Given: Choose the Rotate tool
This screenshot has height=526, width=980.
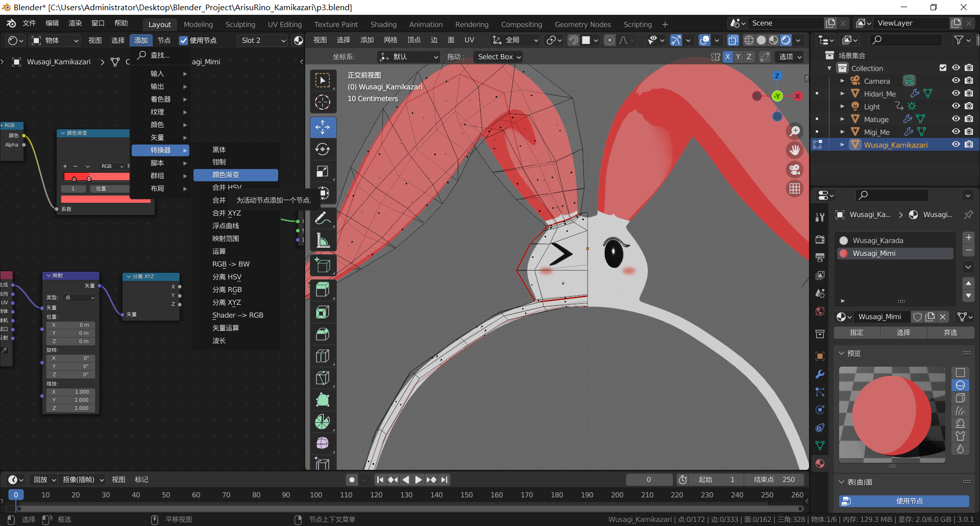Looking at the screenshot, I should click(323, 149).
